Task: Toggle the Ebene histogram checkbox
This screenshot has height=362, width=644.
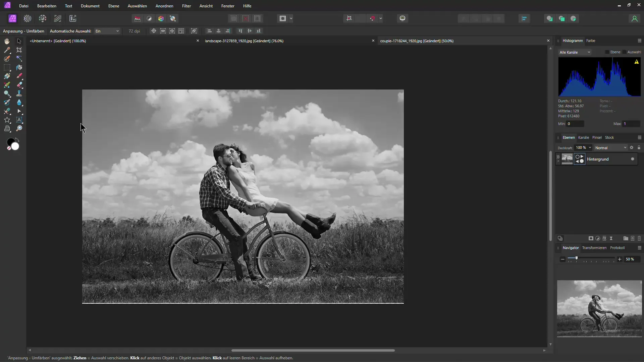Action: (x=607, y=52)
